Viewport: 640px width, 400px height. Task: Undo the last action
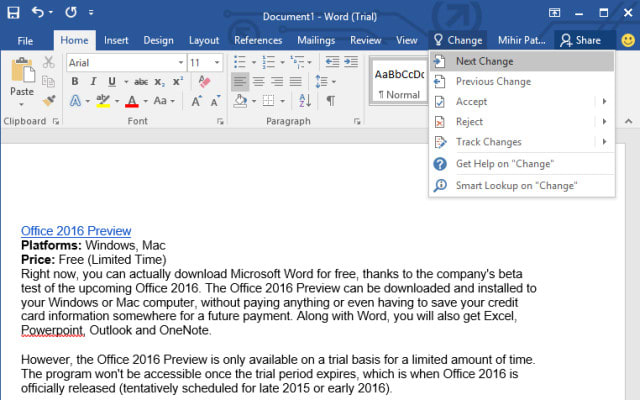(38, 13)
